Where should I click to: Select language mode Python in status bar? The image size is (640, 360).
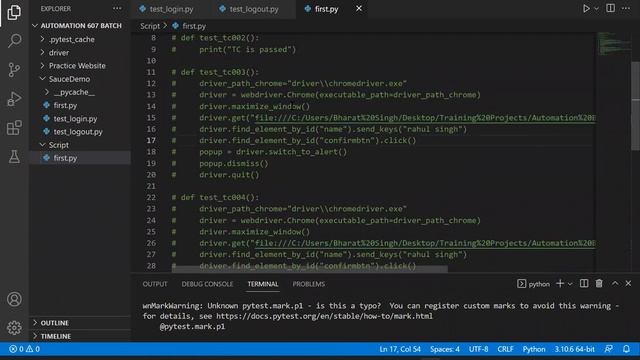(534, 349)
